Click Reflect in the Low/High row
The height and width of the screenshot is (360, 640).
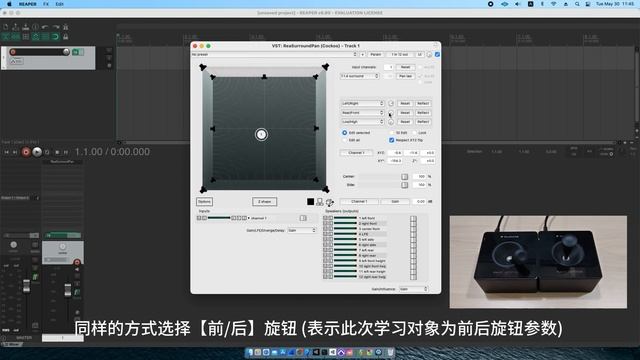click(423, 122)
